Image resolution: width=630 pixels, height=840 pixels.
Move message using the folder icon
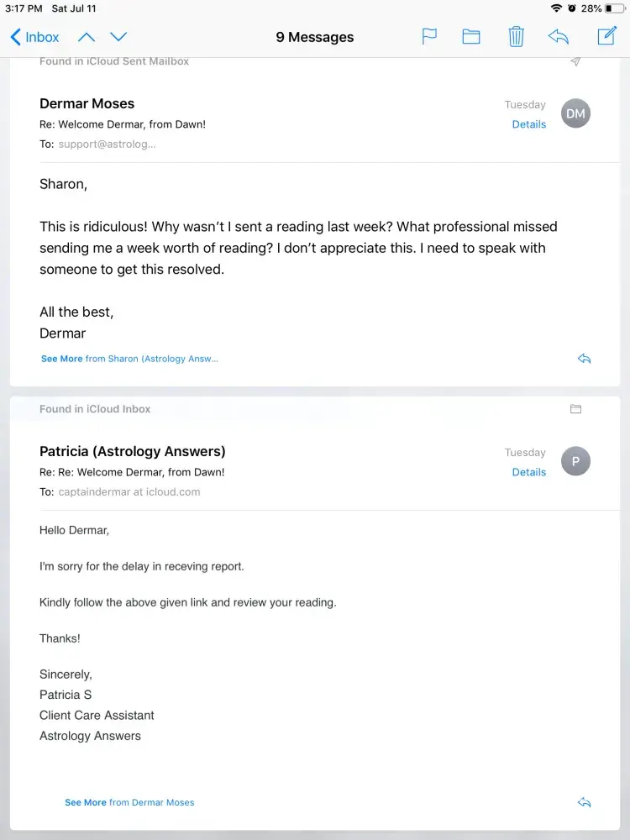coord(471,37)
